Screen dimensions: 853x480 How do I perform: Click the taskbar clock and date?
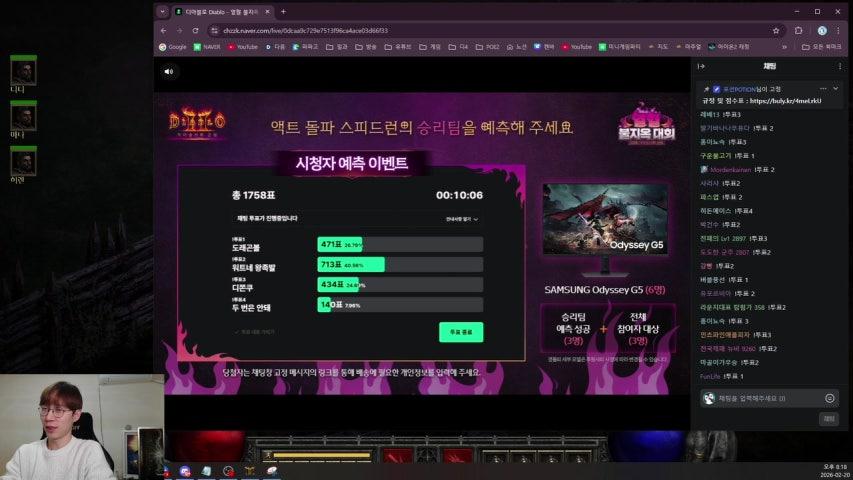pyautogui.click(x=834, y=471)
